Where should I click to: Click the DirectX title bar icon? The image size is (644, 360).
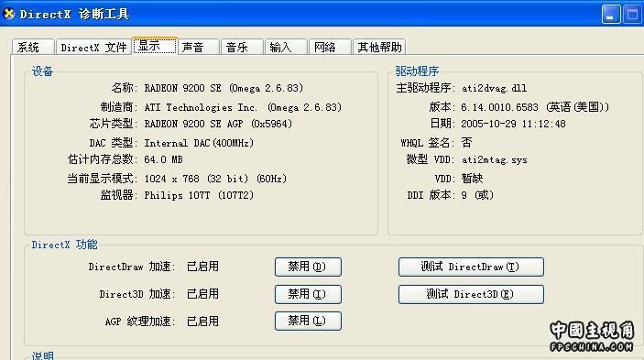(8, 14)
